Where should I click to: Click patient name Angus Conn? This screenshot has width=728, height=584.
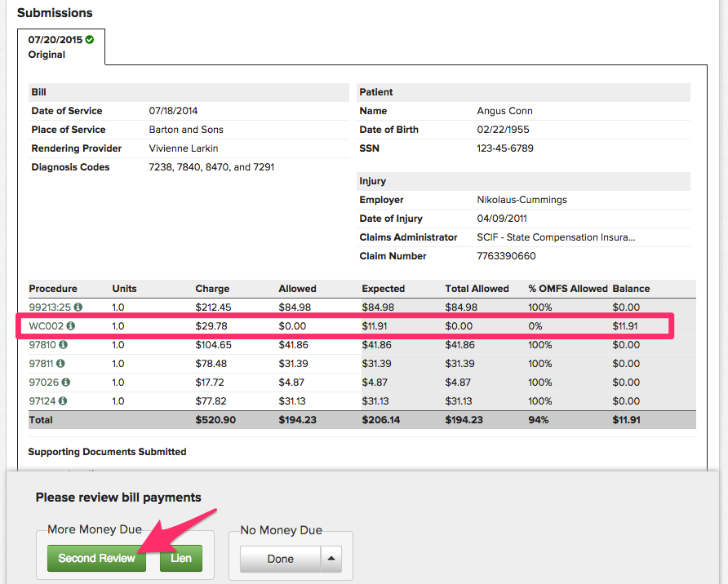pyautogui.click(x=504, y=111)
